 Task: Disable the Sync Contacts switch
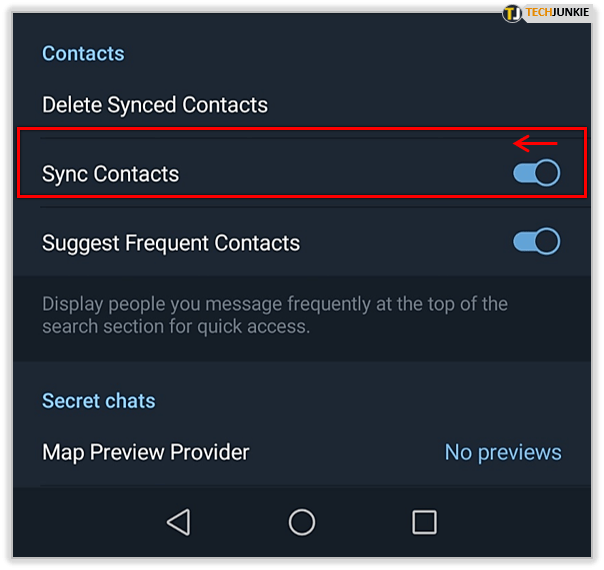(x=536, y=173)
